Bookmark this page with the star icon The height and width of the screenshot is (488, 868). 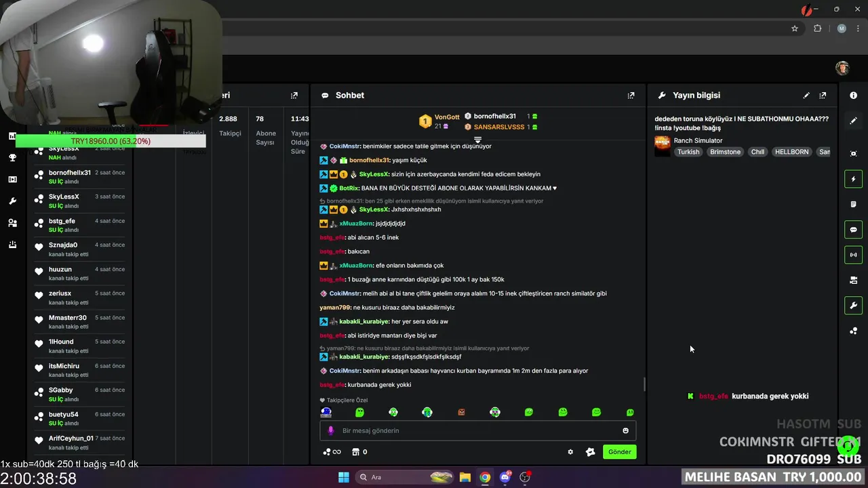tap(795, 28)
